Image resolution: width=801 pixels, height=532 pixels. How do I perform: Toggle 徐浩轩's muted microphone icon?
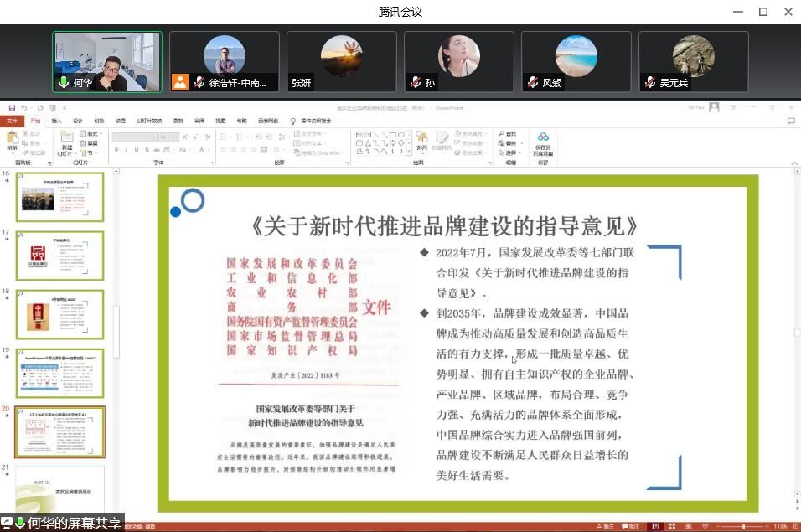(x=199, y=83)
